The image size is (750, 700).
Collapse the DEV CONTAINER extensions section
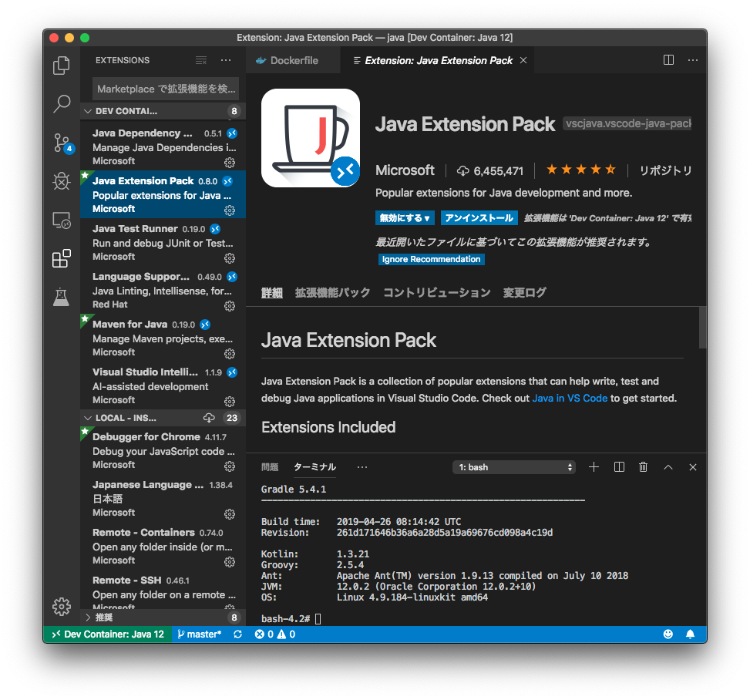(163, 111)
